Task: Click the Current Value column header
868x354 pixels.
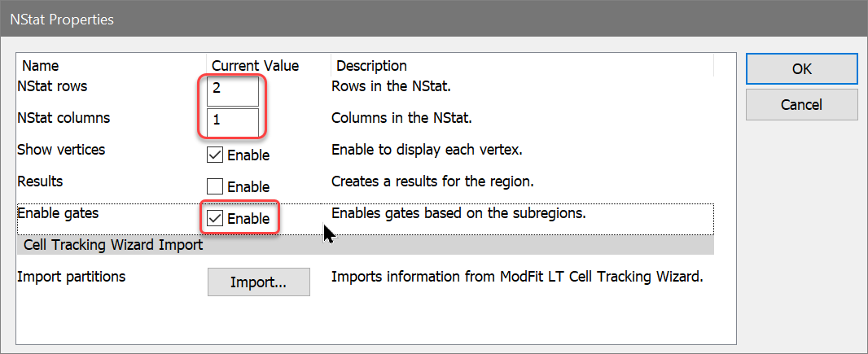Action: 255,66
